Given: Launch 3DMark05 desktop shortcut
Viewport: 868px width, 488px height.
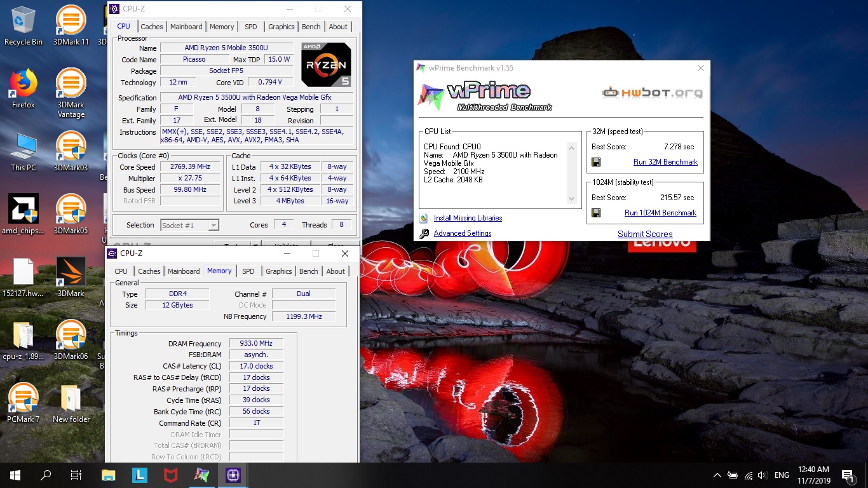Looking at the screenshot, I should tap(71, 214).
